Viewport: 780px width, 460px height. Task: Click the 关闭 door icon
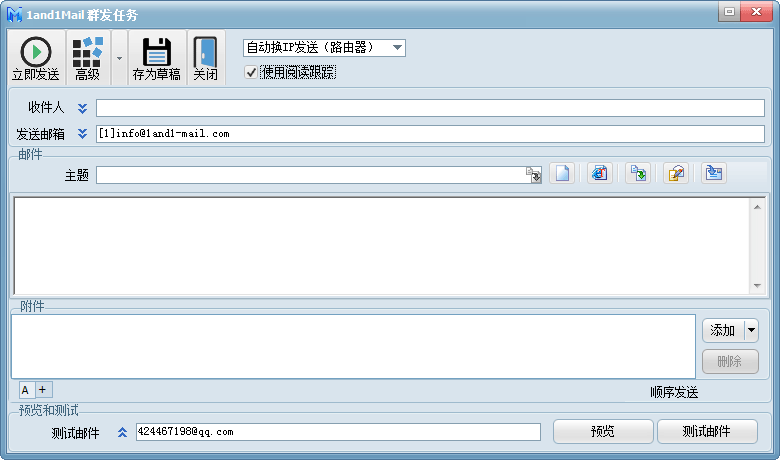coord(205,58)
